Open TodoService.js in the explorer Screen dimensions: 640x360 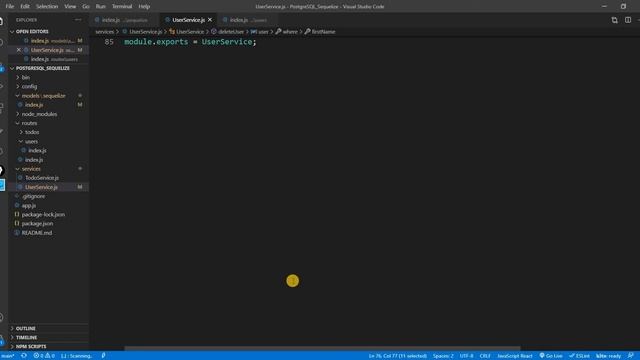click(48, 178)
